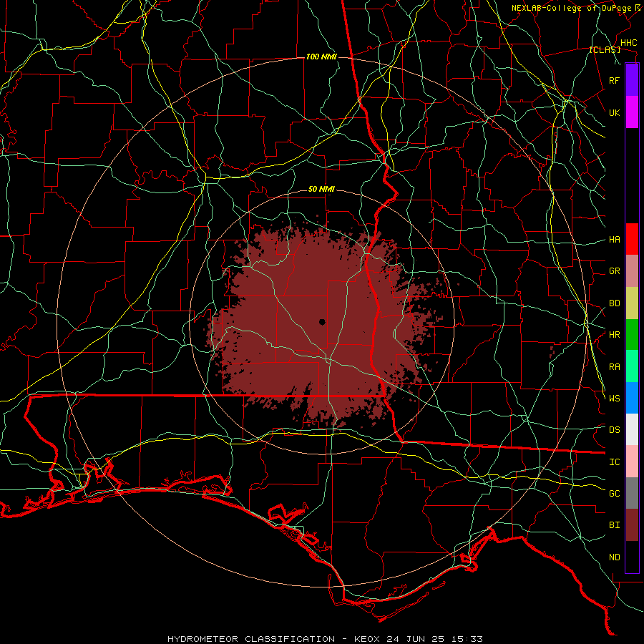Click the 'RA' legend label
The height and width of the screenshot is (644, 644).
[x=614, y=367]
